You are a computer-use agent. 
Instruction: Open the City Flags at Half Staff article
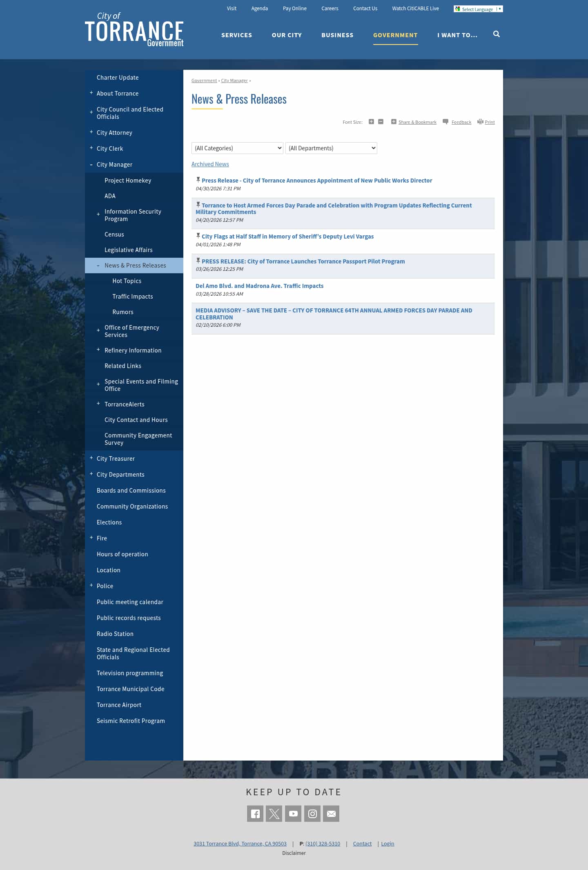(x=287, y=236)
